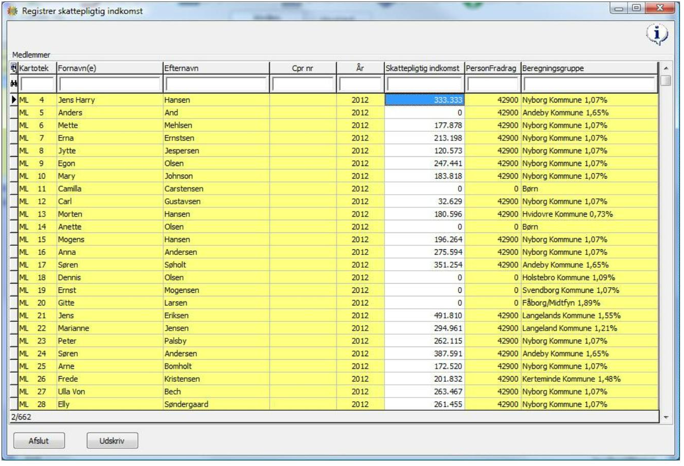Image resolution: width=684 pixels, height=466 pixels.
Task: Focus the Fornavn(e) filter field
Action: [x=109, y=84]
